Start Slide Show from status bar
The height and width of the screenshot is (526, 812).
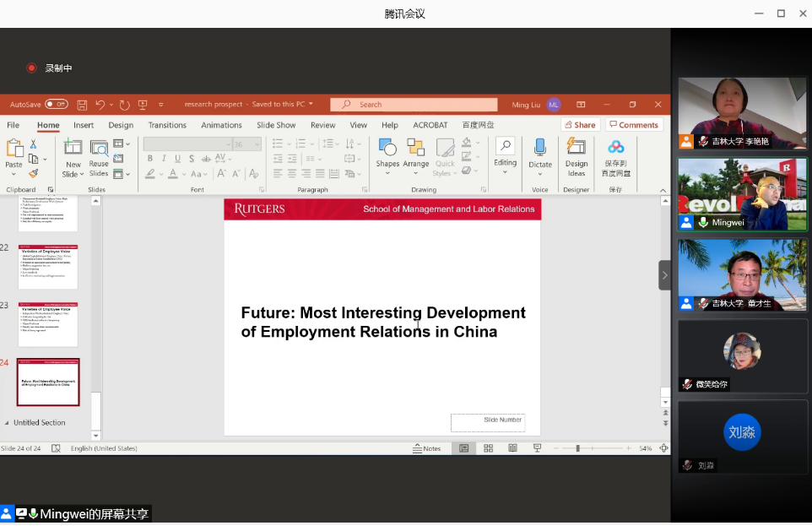[537, 448]
